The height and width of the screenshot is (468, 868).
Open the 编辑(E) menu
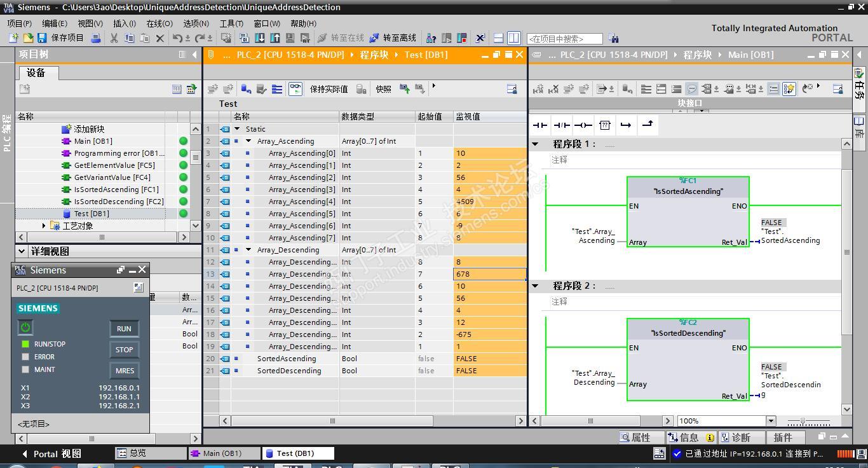point(55,23)
